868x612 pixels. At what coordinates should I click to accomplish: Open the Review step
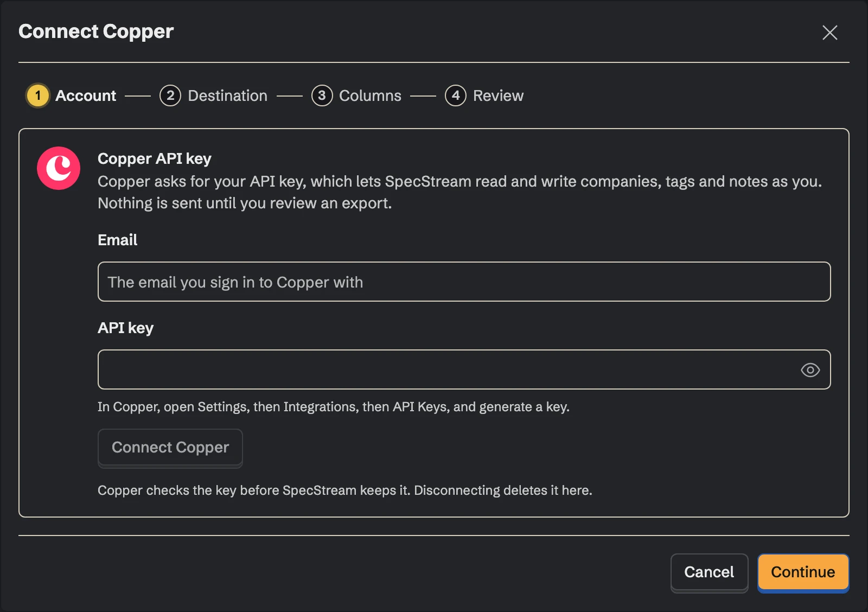click(x=484, y=95)
